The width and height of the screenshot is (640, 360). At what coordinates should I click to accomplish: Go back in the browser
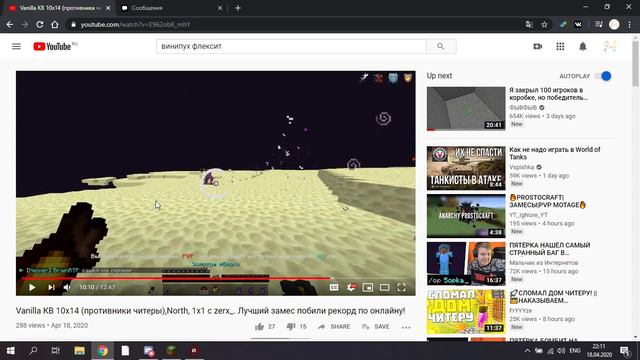tap(10, 24)
